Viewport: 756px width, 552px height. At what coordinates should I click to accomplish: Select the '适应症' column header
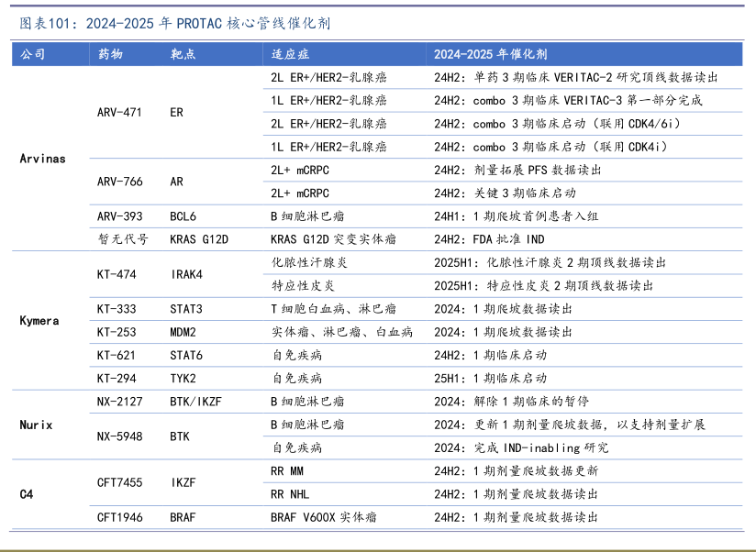290,54
